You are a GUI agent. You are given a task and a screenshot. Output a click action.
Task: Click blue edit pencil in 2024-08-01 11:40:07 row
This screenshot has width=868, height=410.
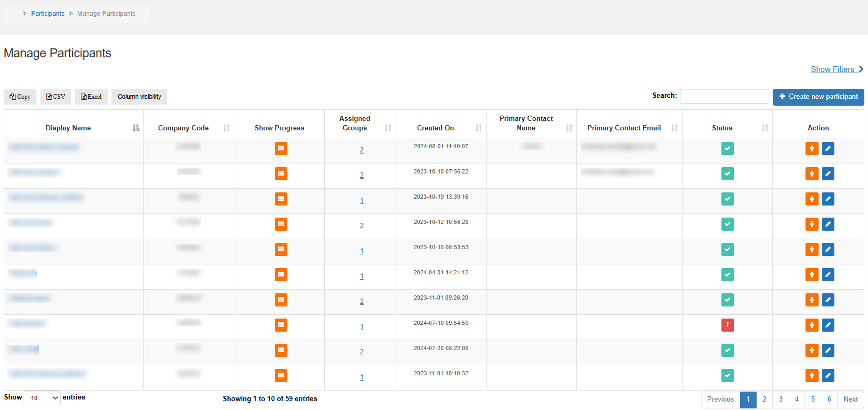(x=828, y=149)
